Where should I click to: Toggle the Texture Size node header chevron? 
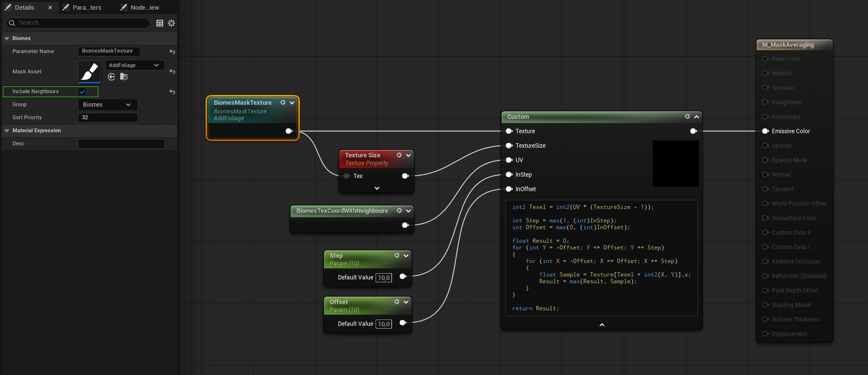tap(408, 155)
